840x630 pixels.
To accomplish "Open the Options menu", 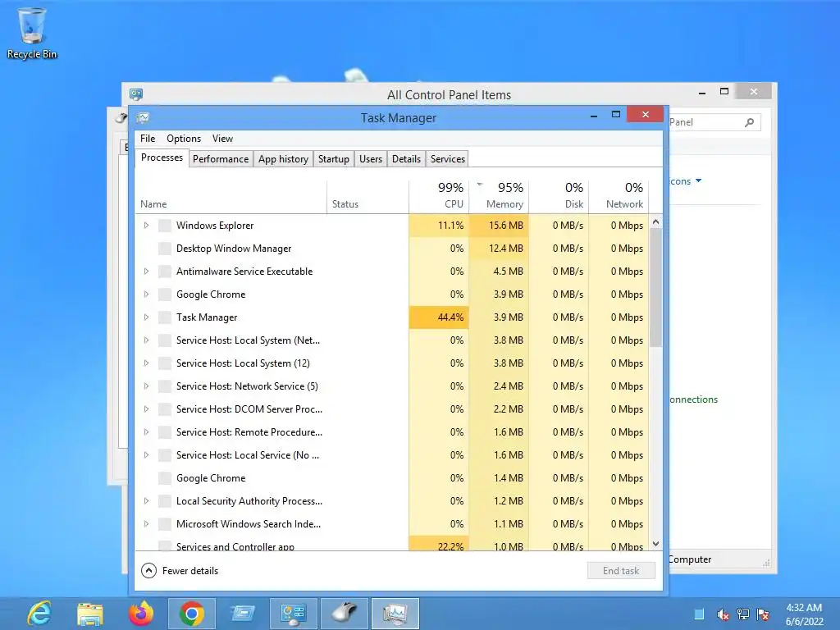I will 184,138.
